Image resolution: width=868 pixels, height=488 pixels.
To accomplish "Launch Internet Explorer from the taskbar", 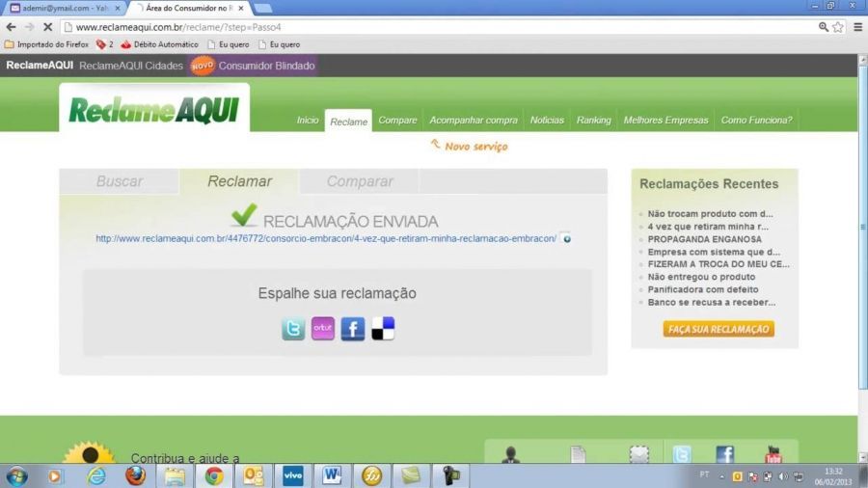I will click(95, 475).
